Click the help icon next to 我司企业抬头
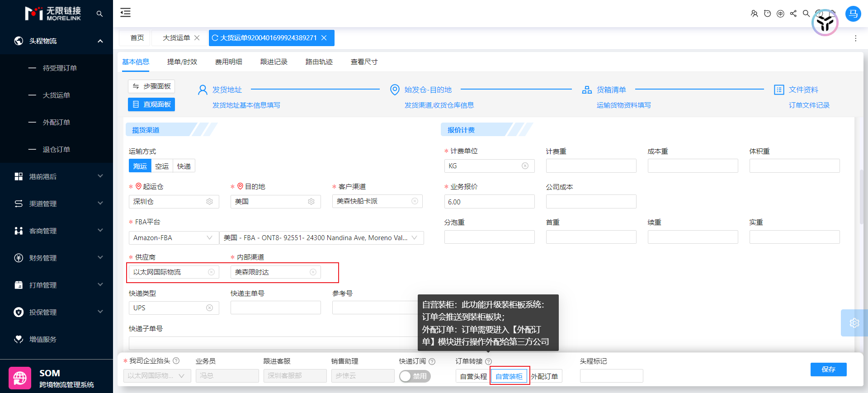 (x=176, y=361)
